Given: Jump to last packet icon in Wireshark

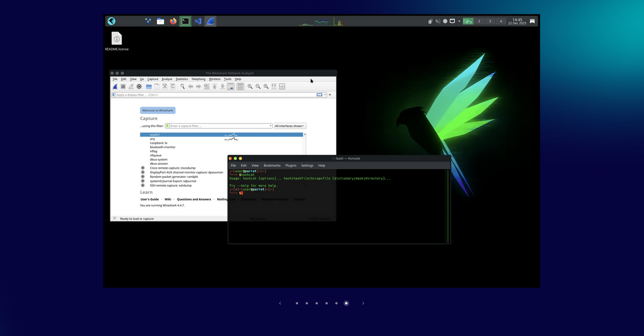Looking at the screenshot, I should tap(222, 86).
